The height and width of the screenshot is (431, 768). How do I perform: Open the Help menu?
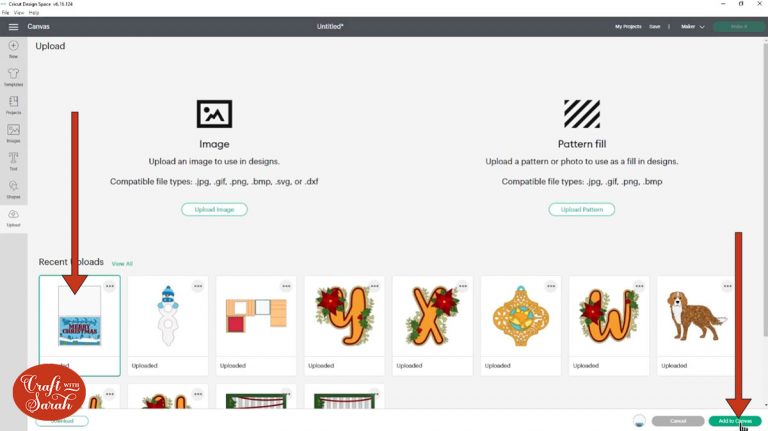pos(34,13)
